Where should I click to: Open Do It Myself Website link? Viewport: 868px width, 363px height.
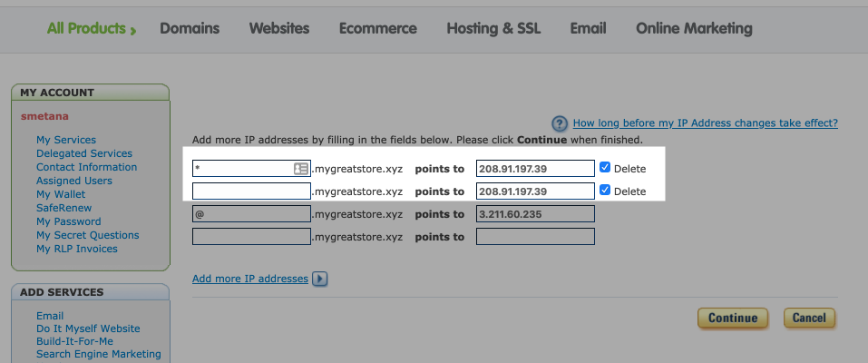pyautogui.click(x=88, y=329)
